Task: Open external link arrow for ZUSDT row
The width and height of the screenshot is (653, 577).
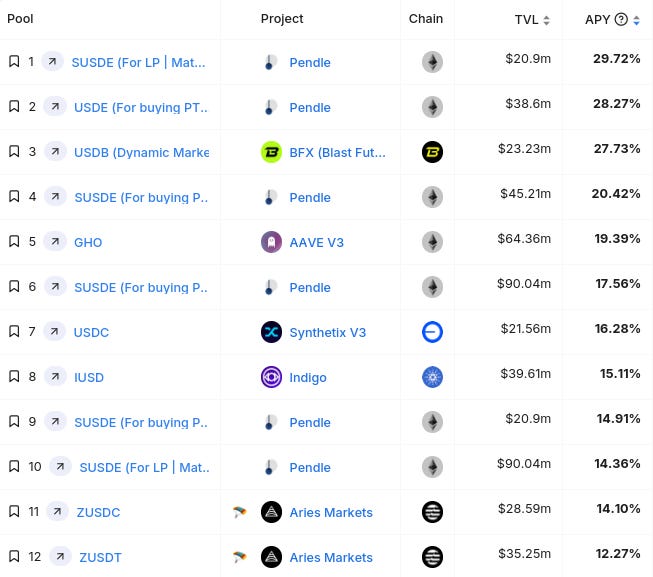Action: tap(60, 556)
